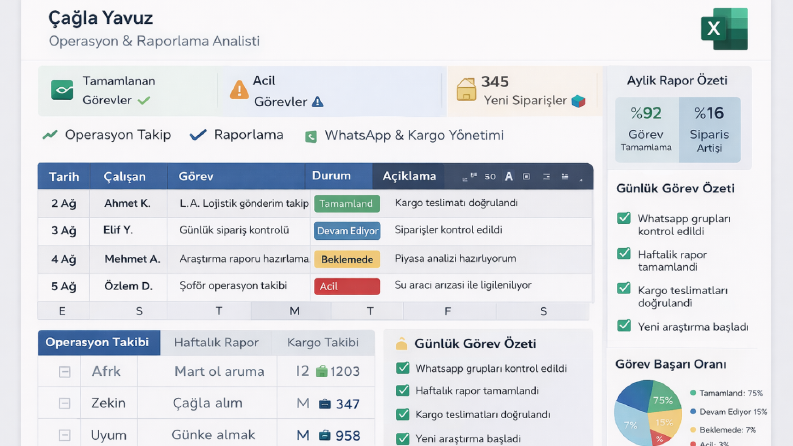Switch to Kargo Takibi tab
The width and height of the screenshot is (793, 446).
pos(323,342)
